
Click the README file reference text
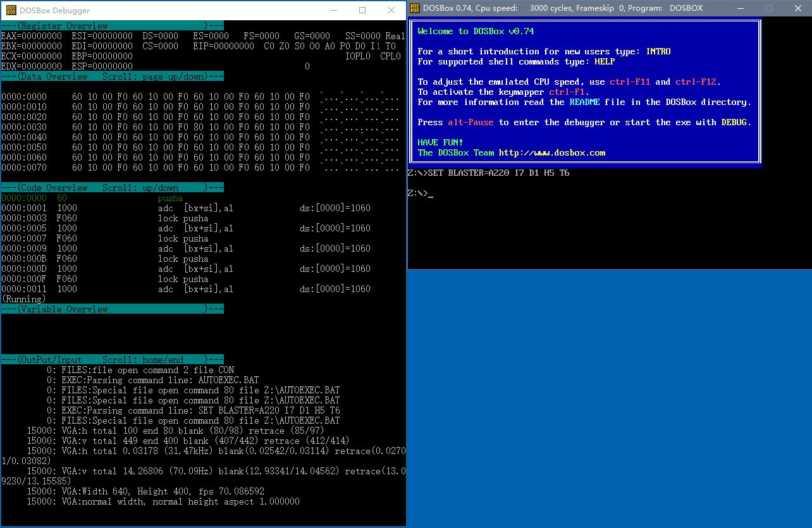584,102
